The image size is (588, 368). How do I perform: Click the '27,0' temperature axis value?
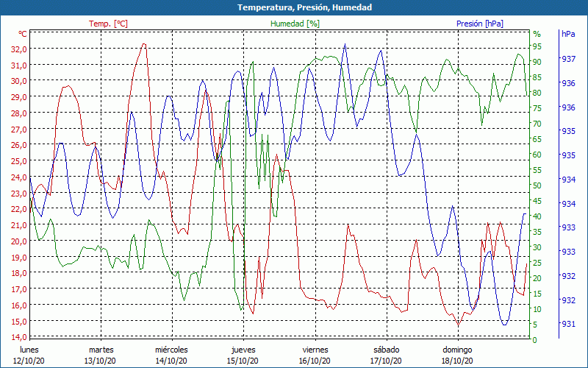pos(20,130)
